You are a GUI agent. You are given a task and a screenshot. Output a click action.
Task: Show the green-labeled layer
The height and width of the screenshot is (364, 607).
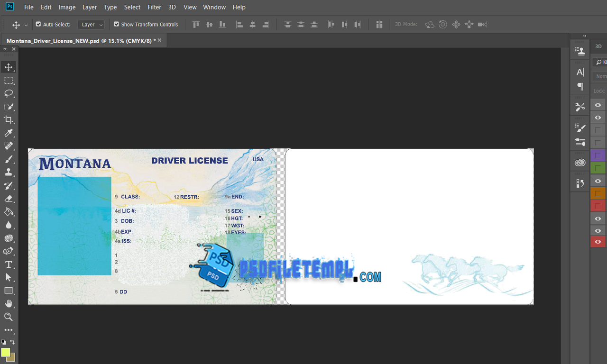[x=598, y=168]
